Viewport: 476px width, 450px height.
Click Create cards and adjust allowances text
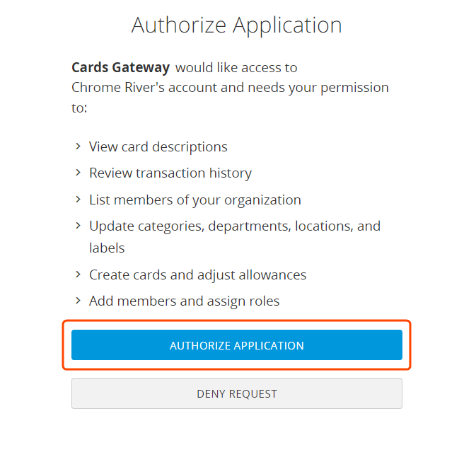pos(197,275)
